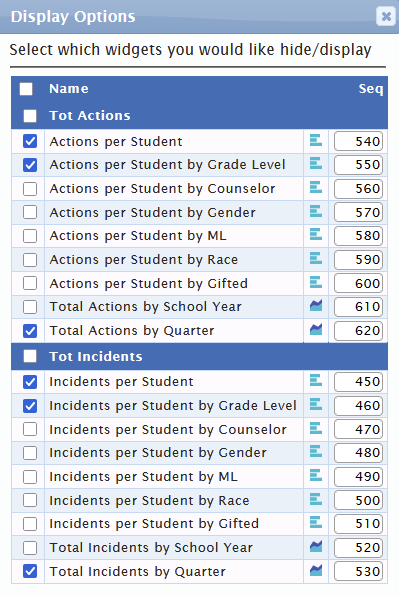This screenshot has height=596, width=399.
Task: Click bar chart icon for Incidents per Student by Gender
Action: click(x=316, y=452)
